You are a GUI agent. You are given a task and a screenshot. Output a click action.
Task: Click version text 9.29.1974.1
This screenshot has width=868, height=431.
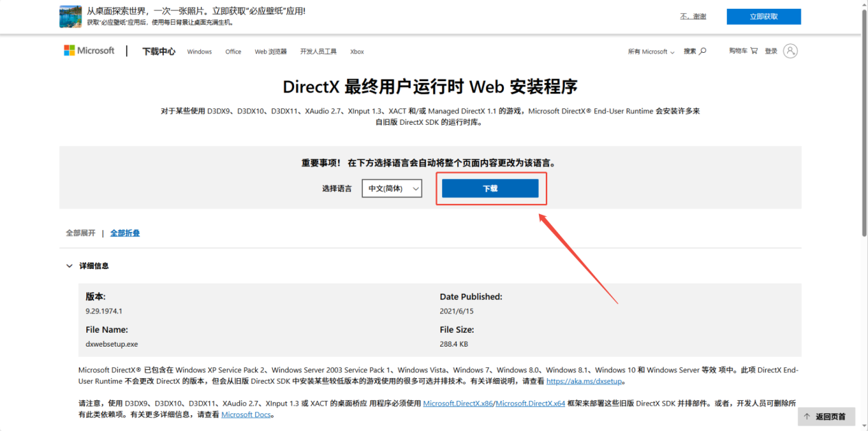click(104, 311)
